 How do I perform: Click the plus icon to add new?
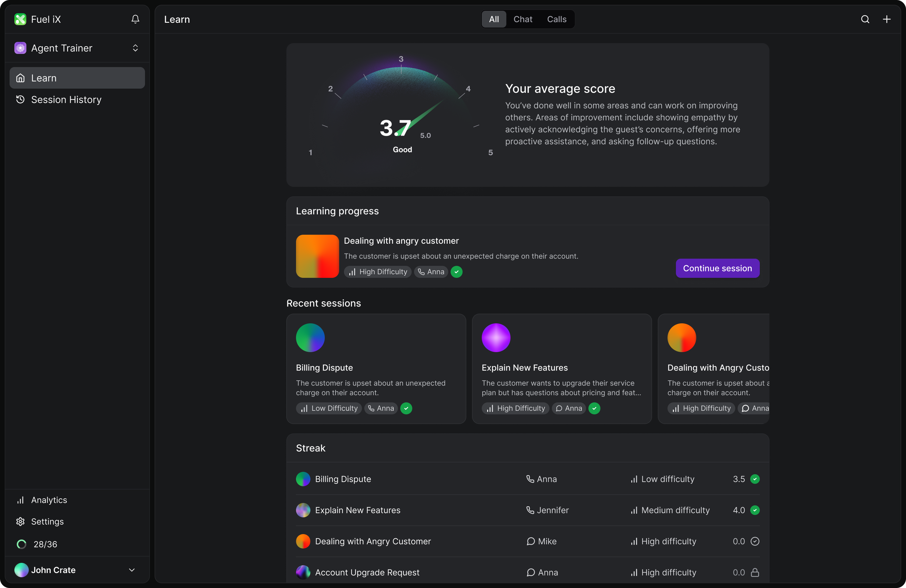[887, 19]
